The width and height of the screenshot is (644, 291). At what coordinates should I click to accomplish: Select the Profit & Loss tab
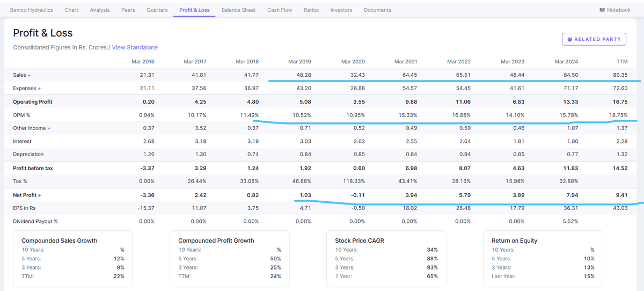194,10
